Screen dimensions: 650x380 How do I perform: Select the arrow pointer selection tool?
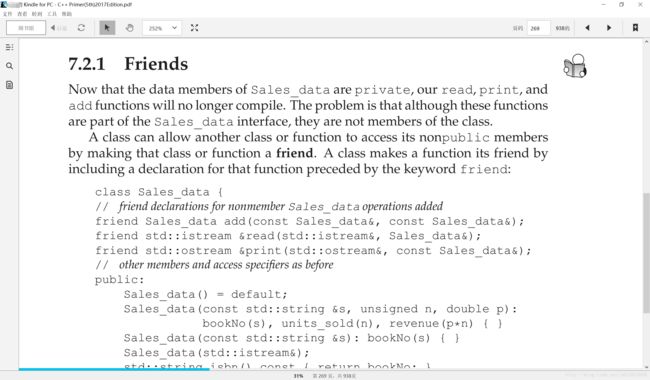click(x=107, y=28)
